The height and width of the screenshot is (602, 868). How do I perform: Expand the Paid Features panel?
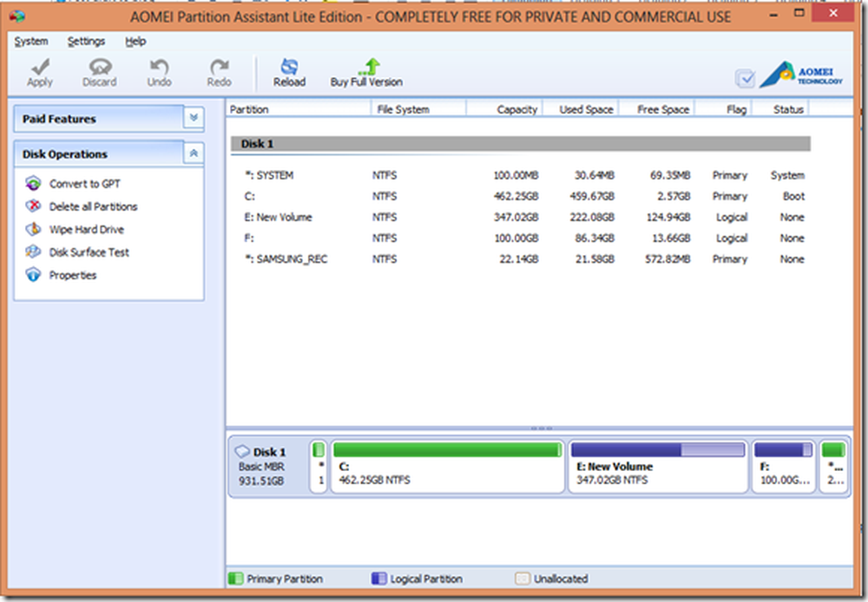point(194,117)
